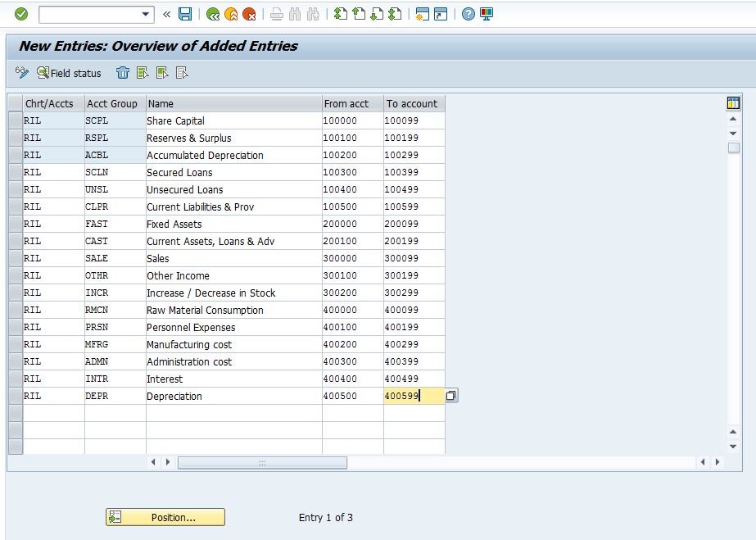The width and height of the screenshot is (756, 540).
Task: Save entries with the floppy disk icon
Action: coord(185,14)
